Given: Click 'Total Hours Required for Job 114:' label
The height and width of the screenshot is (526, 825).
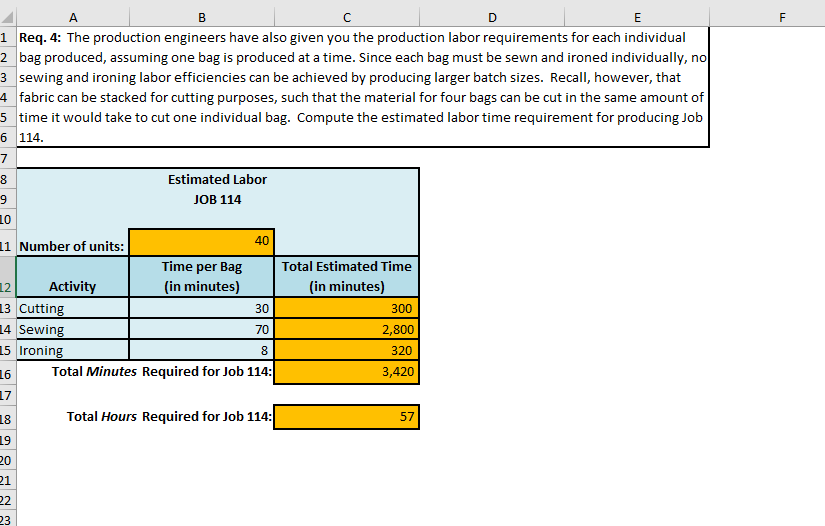Looking at the screenshot, I should coord(169,417).
